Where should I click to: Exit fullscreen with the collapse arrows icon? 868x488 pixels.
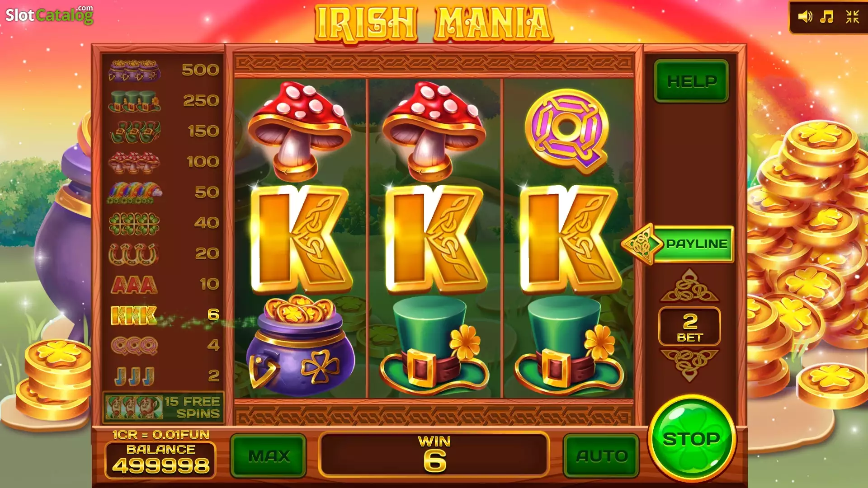[x=852, y=17]
